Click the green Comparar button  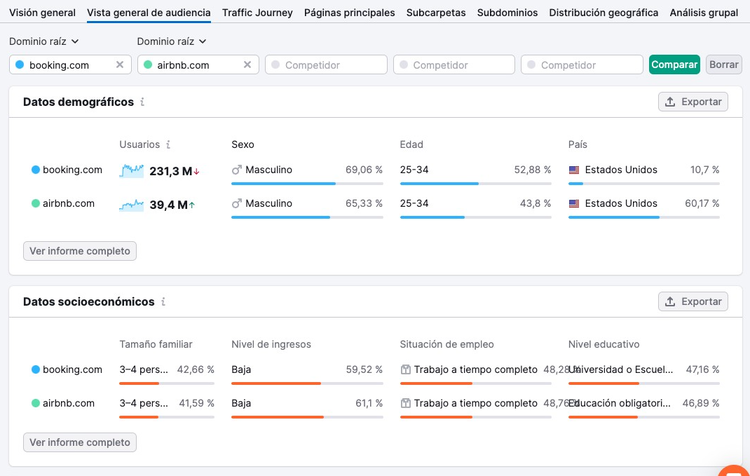click(674, 65)
